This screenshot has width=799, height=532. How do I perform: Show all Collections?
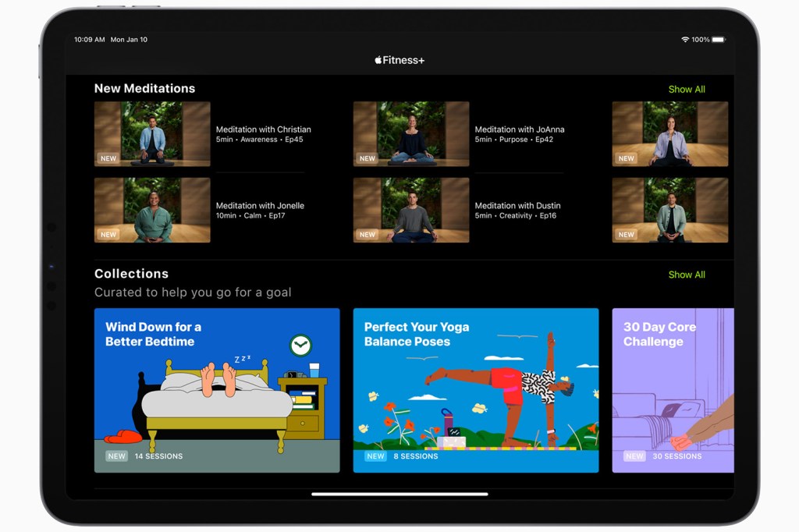coord(687,275)
